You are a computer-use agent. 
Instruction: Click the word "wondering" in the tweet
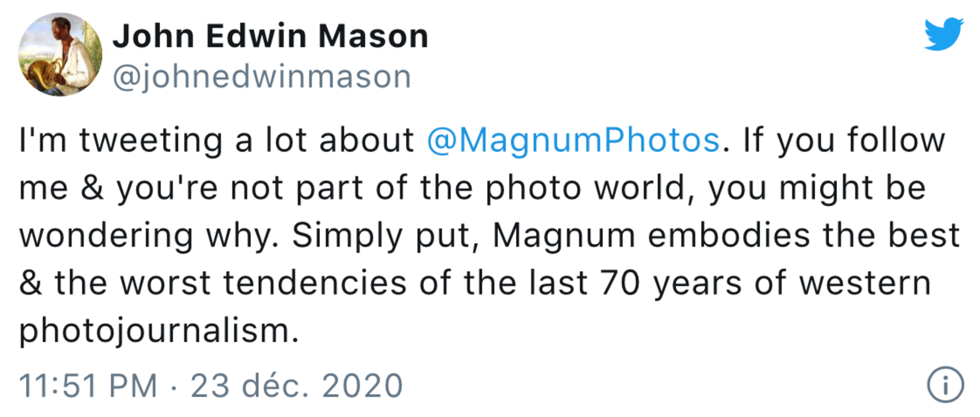[106, 235]
